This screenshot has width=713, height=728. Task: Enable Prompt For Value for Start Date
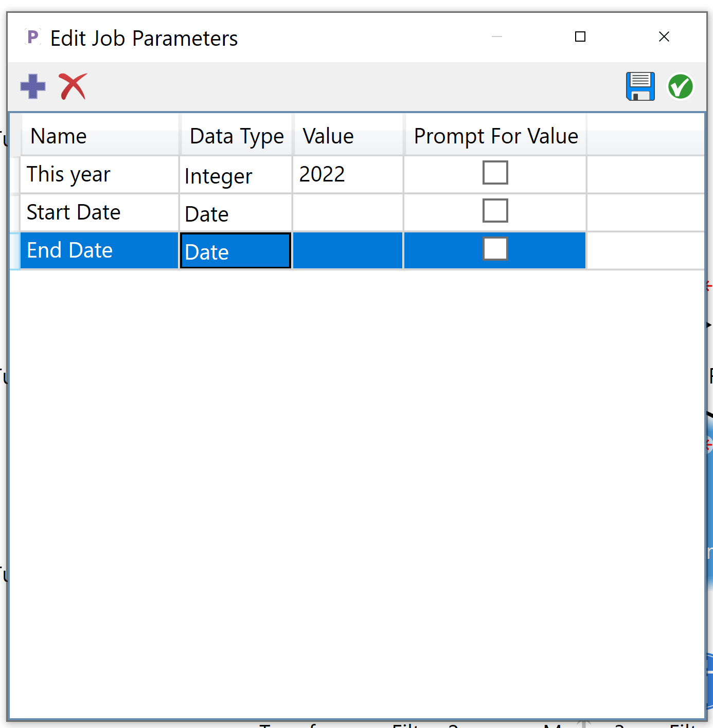(495, 211)
